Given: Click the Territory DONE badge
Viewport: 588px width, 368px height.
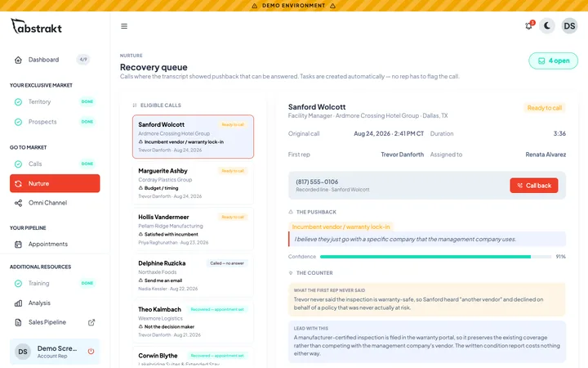Looking at the screenshot, I should [x=87, y=101].
